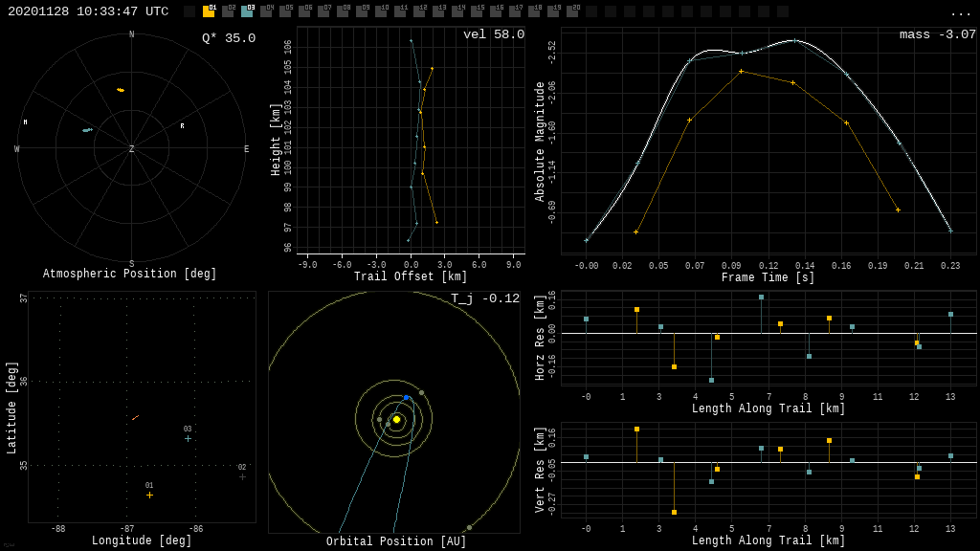This screenshot has height=551, width=980.
Task: Click the blue Earth dot in orbital plot
Action: [x=406, y=397]
